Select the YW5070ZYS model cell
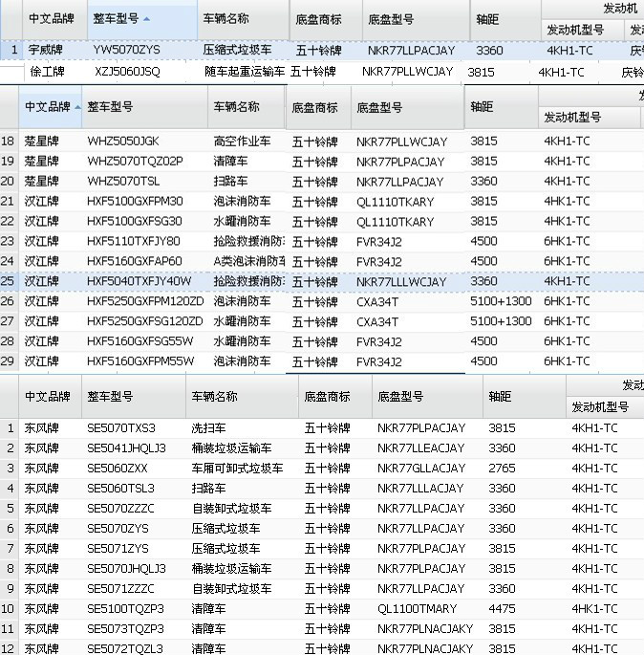 click(x=126, y=50)
